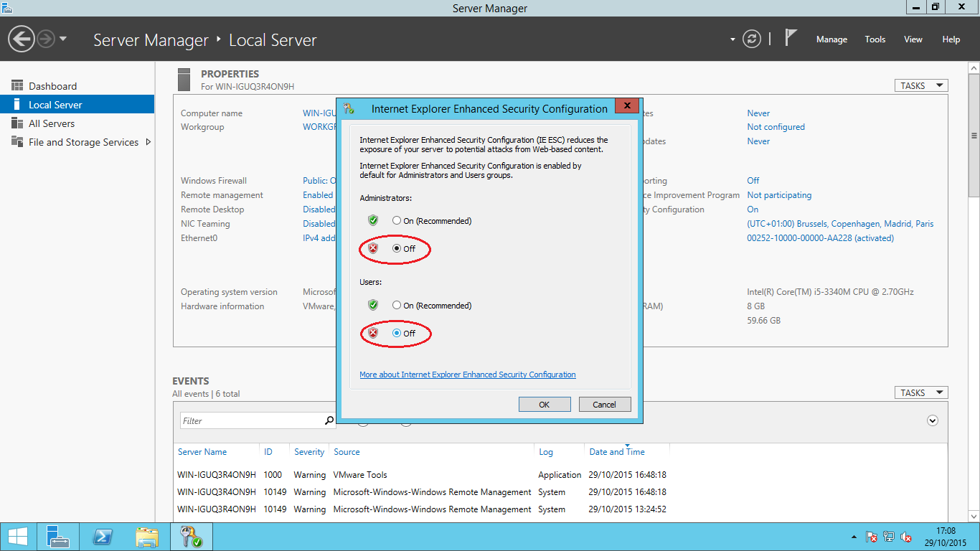The image size is (980, 551).
Task: Select Administrators On (Recommended) radio
Action: 397,221
